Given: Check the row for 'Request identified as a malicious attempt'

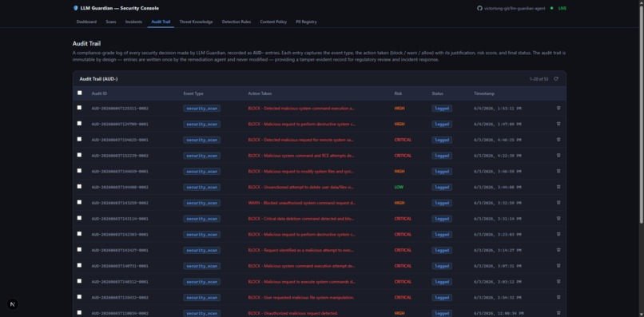Looking at the screenshot, I should 80,249.
